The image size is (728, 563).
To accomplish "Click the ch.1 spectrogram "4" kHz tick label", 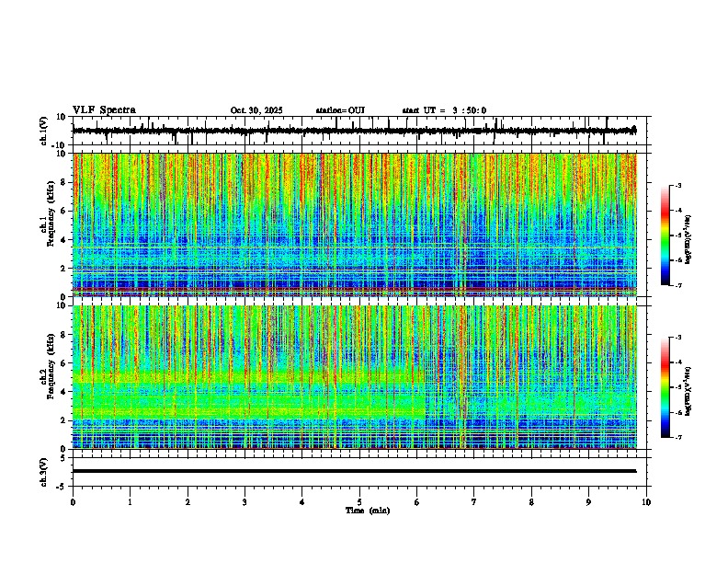I will pos(64,240).
